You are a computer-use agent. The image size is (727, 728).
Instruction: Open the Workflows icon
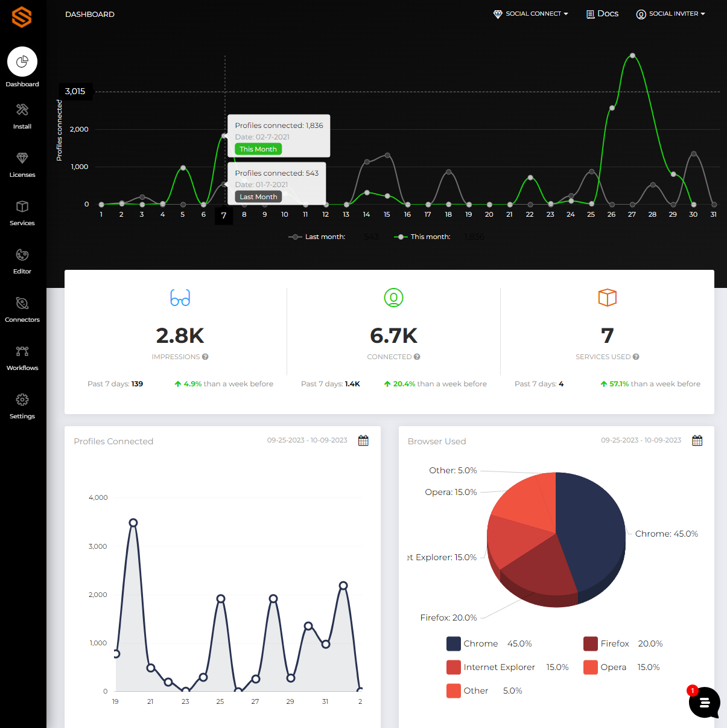click(x=22, y=351)
